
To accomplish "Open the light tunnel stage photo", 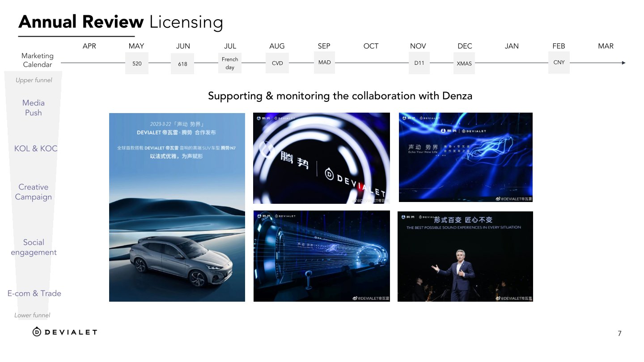I will 322,256.
